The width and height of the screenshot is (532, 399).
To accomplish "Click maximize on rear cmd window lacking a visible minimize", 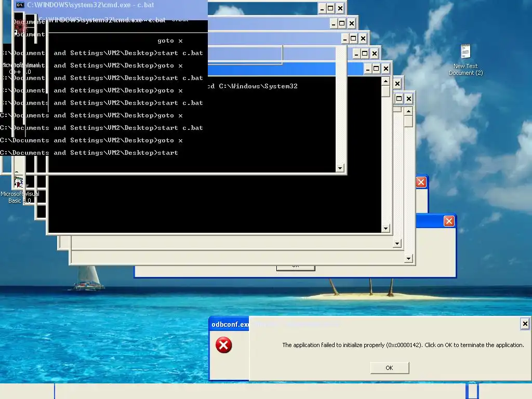I will pos(399,99).
